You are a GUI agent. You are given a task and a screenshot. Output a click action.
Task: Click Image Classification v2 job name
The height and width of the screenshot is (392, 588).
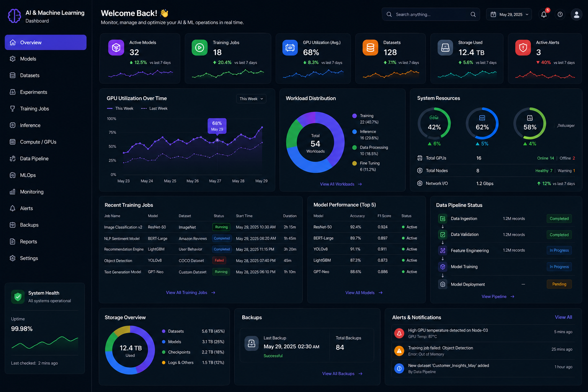click(x=123, y=227)
